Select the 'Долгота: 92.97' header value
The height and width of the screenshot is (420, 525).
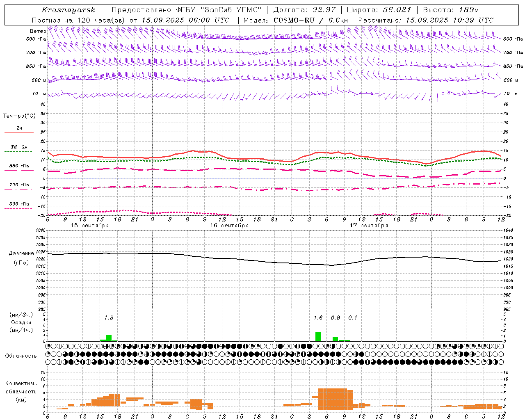point(304,10)
